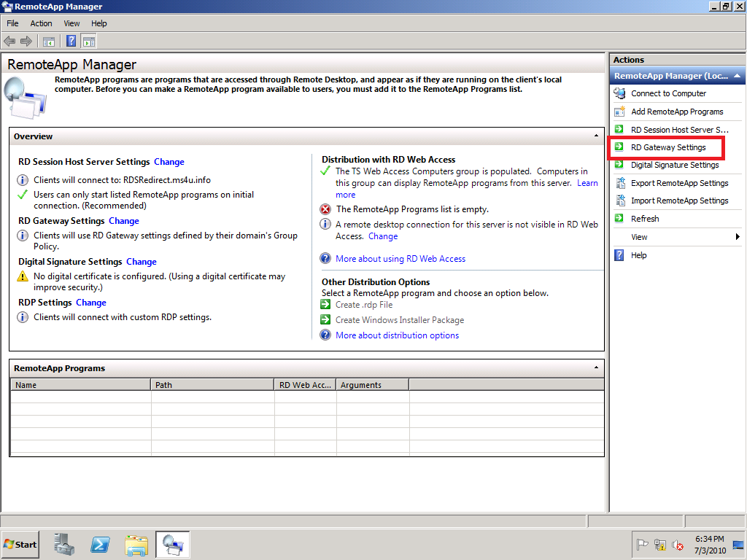The width and height of the screenshot is (747, 560).
Task: Click the Start button
Action: 20,544
